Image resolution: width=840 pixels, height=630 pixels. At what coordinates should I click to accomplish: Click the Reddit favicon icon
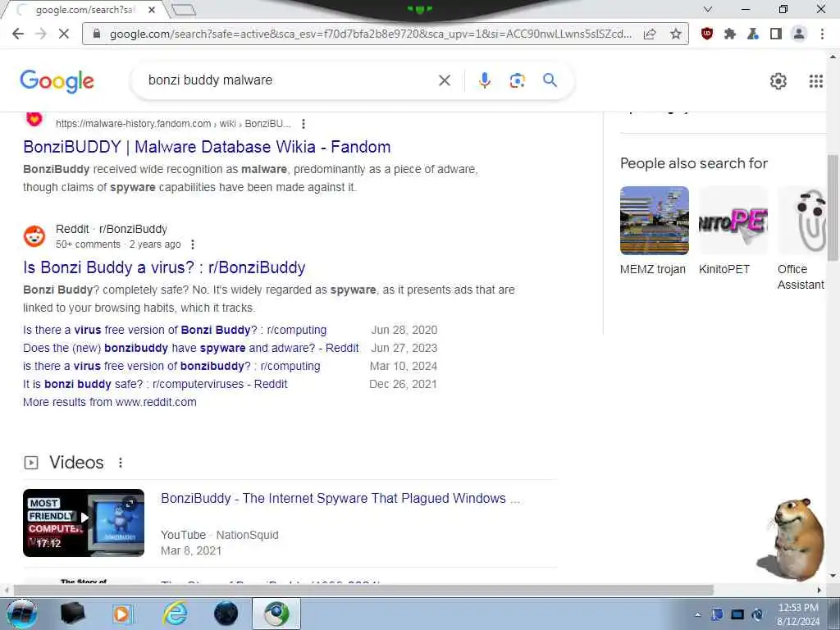[x=34, y=236]
